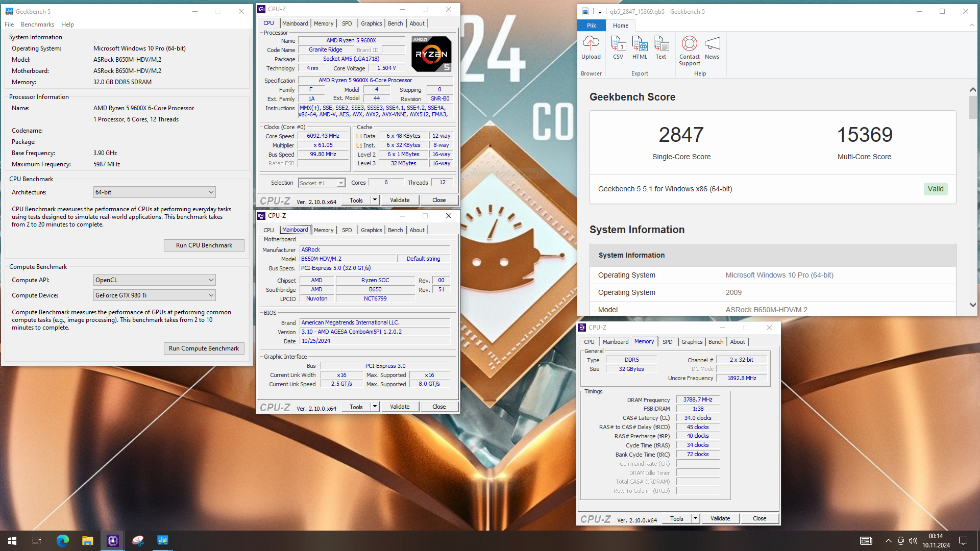Export results as CSV
Image resolution: width=980 pixels, height=551 pixels.
pyautogui.click(x=618, y=48)
